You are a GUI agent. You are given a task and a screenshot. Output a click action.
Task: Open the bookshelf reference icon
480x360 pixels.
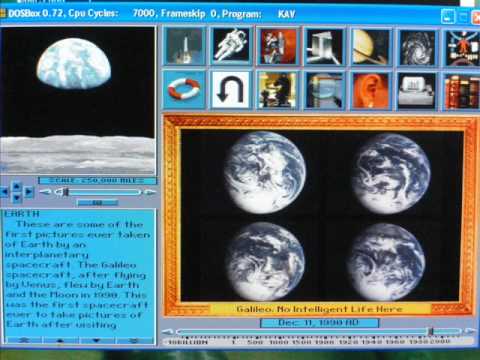(x=463, y=90)
